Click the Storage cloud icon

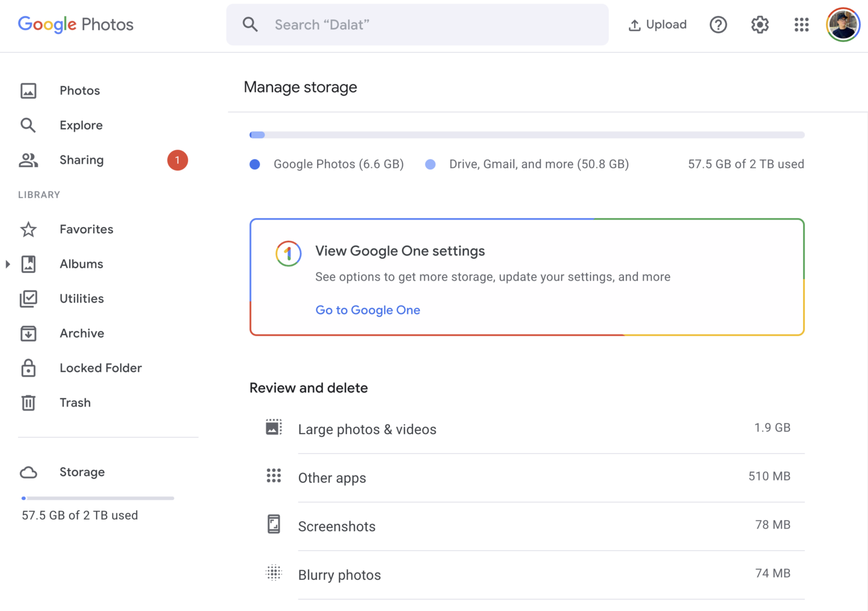[28, 472]
